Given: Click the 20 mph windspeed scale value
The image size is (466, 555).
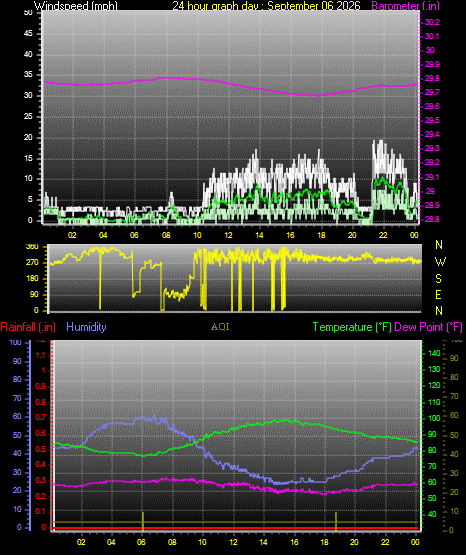Looking at the screenshot, I should pyautogui.click(x=28, y=137).
